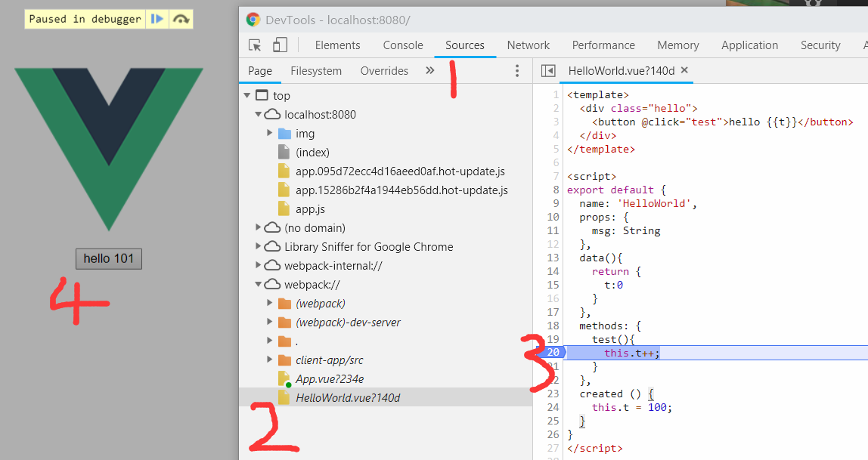This screenshot has width=868, height=460.
Task: Collapse the webpack:// node
Action: (x=258, y=284)
